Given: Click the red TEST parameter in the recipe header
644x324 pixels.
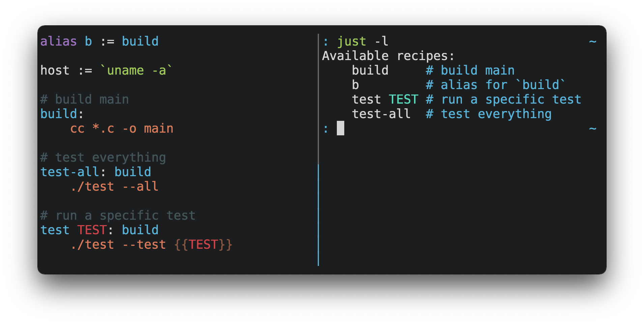Looking at the screenshot, I should point(92,230).
